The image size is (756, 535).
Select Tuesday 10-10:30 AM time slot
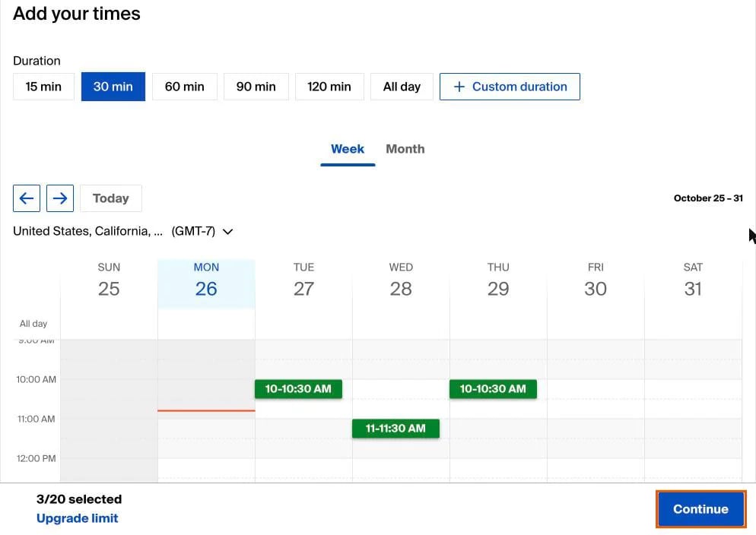coord(298,388)
